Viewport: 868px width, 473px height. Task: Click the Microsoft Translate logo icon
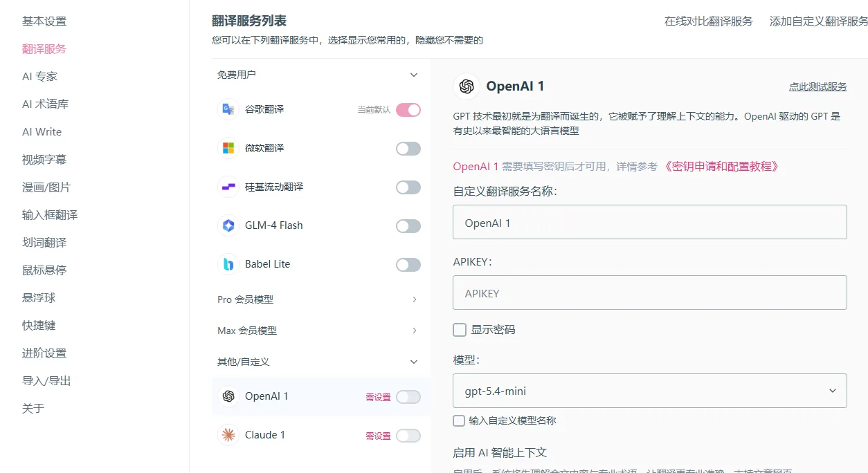pyautogui.click(x=228, y=148)
